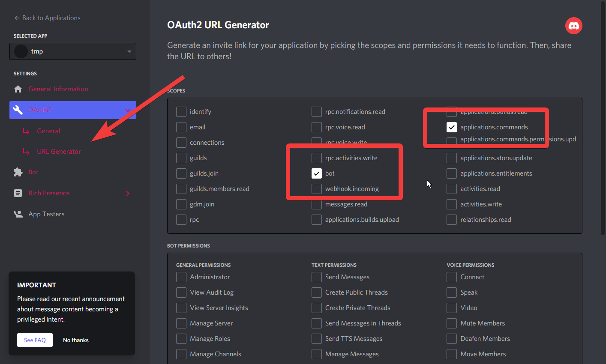Image resolution: width=606 pixels, height=364 pixels.
Task: Tick the Send Messages permission checkbox
Action: coord(317,277)
